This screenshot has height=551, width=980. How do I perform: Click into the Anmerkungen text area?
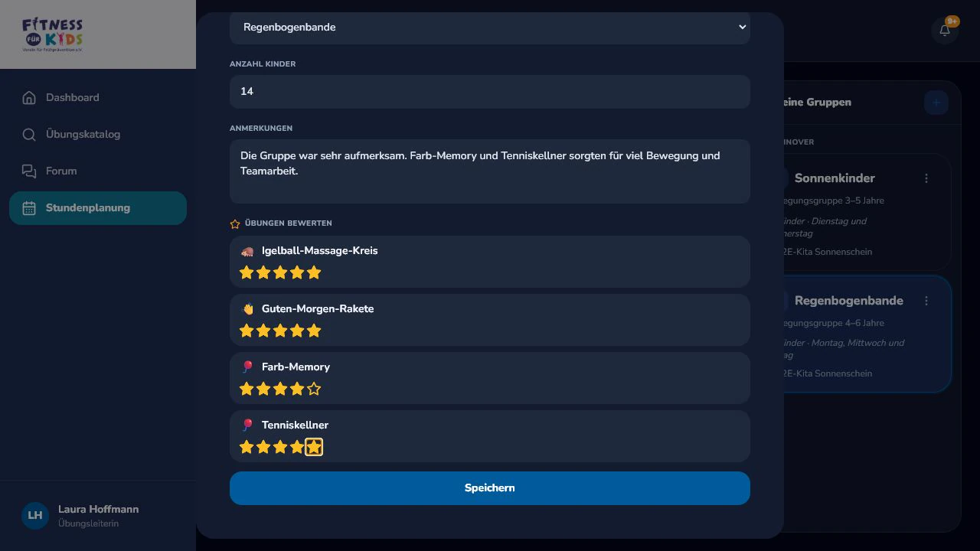(x=490, y=171)
